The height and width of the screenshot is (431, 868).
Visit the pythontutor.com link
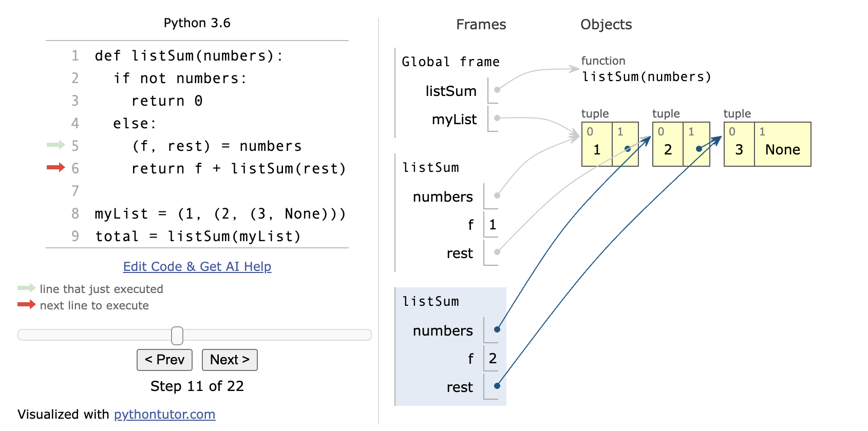coord(164,415)
